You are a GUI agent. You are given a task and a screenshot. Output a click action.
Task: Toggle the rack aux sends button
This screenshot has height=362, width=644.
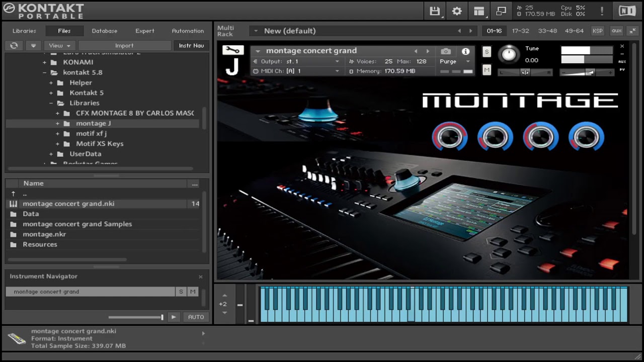[x=616, y=31]
